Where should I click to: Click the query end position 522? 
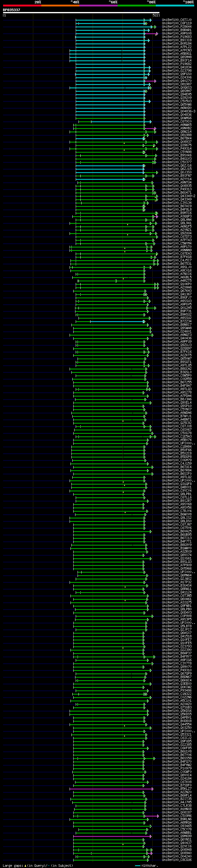tap(155, 15)
